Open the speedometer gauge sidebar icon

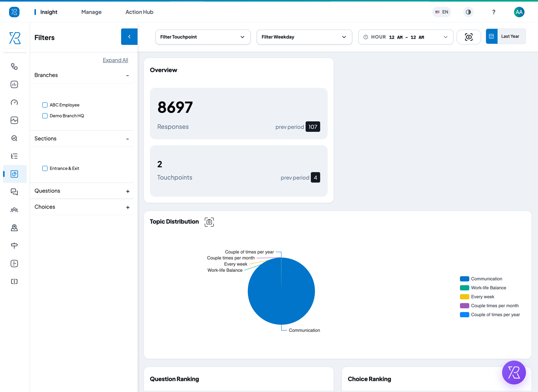point(14,102)
